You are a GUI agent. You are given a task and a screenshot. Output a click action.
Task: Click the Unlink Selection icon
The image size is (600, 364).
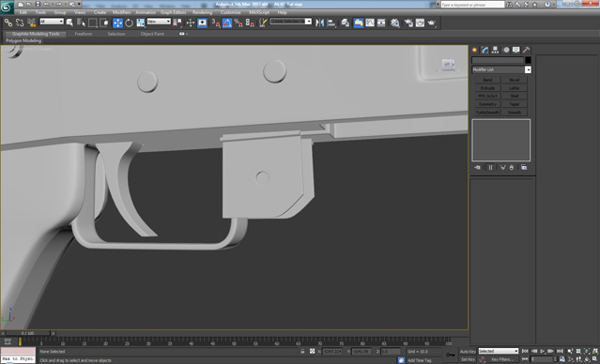point(20,23)
